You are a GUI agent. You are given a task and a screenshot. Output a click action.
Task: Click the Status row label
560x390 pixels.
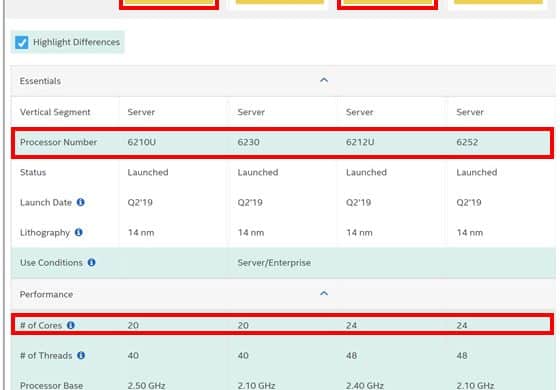point(33,172)
